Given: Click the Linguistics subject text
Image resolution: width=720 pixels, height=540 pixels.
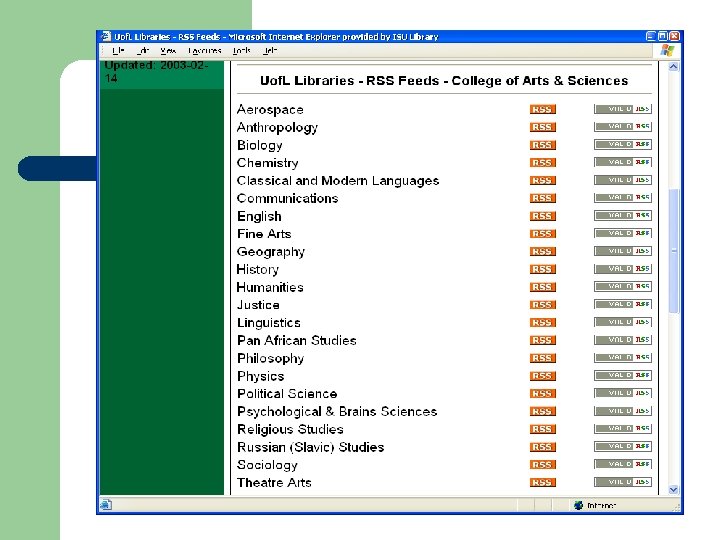Looking at the screenshot, I should point(269,323).
